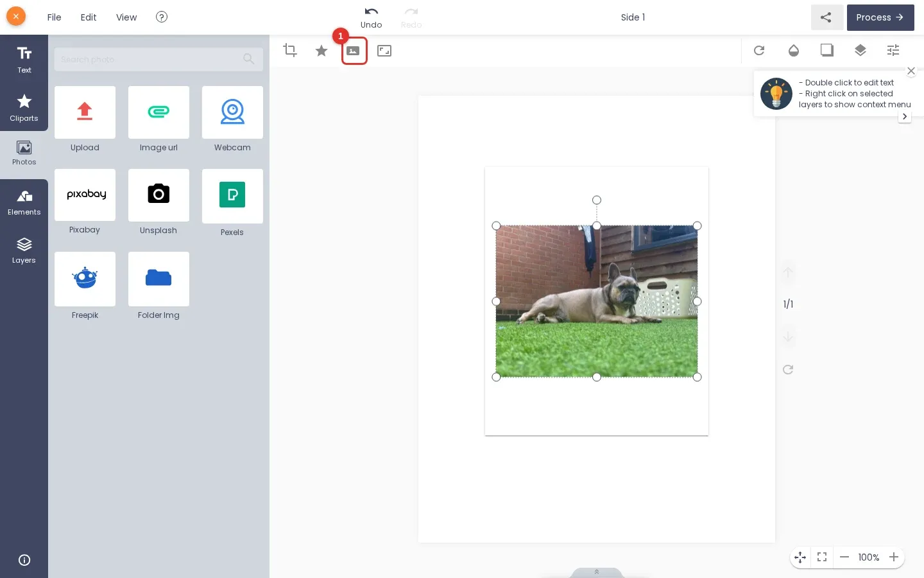Click the Redo button
The width and height of the screenshot is (924, 578).
(411, 17)
